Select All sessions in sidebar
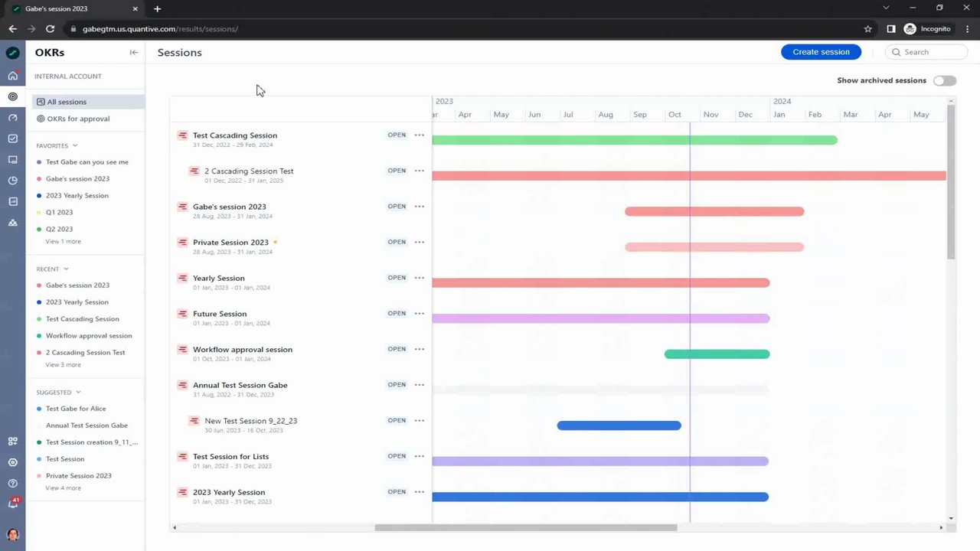The image size is (980, 551). (88, 102)
